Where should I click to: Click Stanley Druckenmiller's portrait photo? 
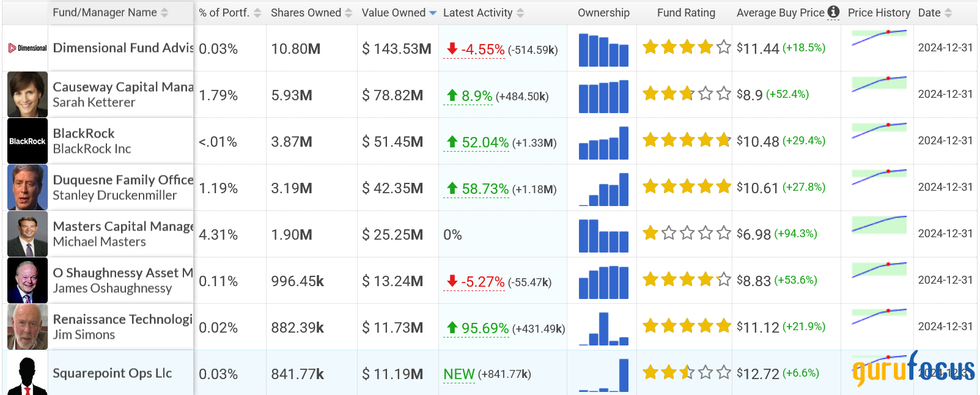[x=28, y=188]
